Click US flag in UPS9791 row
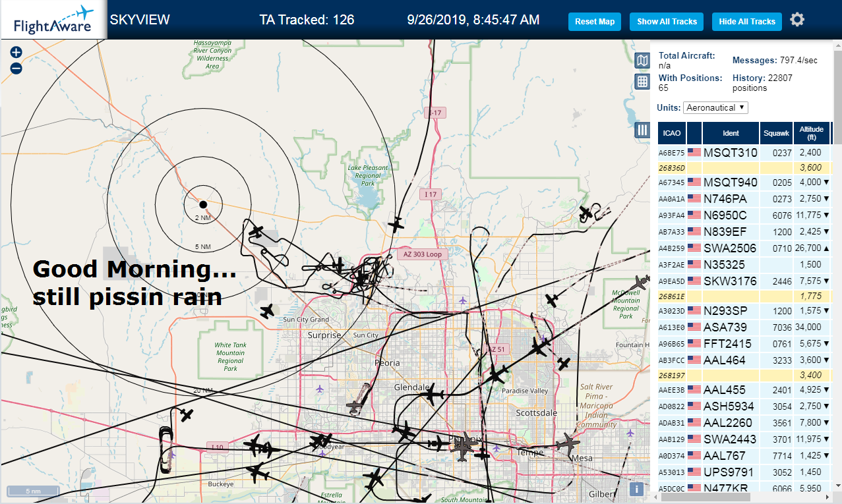The height and width of the screenshot is (504, 842). (694, 472)
